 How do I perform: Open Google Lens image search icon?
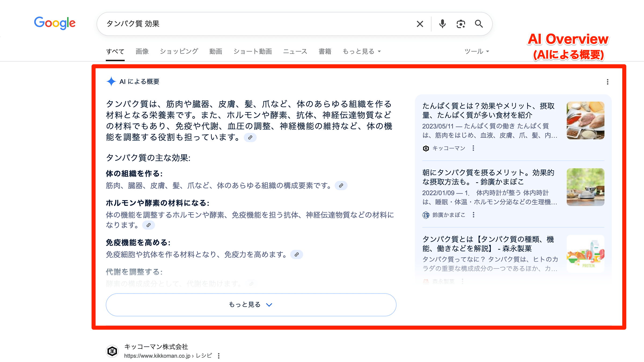(461, 24)
